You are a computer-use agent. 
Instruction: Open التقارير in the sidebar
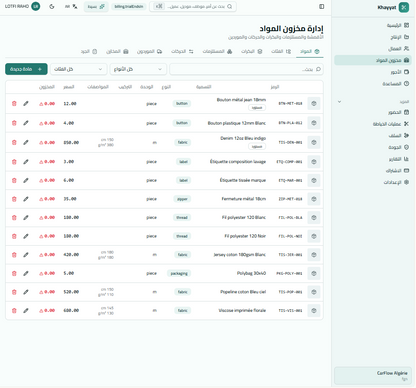pos(373,159)
